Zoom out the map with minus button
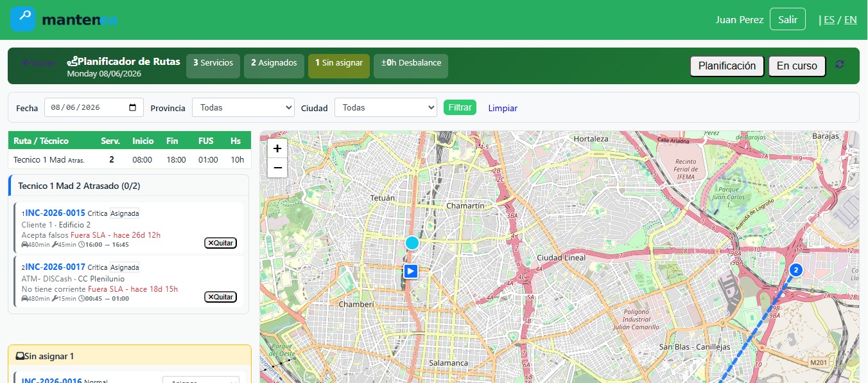The height and width of the screenshot is (383, 868). (277, 168)
